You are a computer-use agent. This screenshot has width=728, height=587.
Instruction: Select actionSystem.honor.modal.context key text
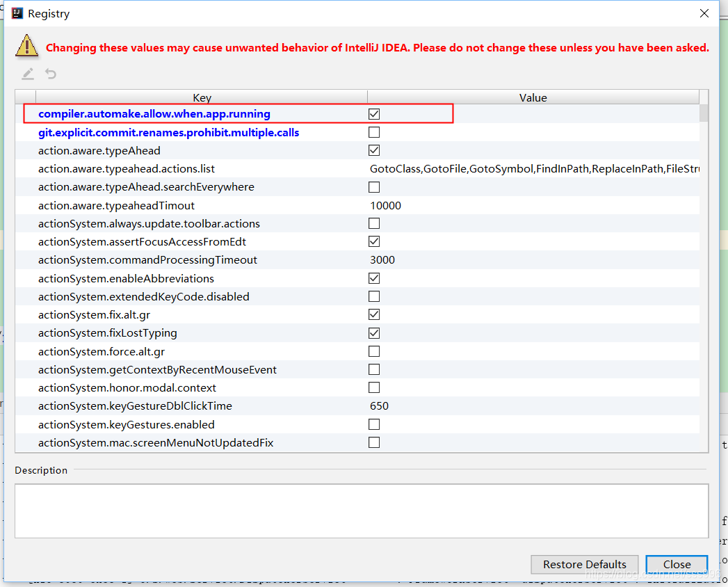(127, 388)
